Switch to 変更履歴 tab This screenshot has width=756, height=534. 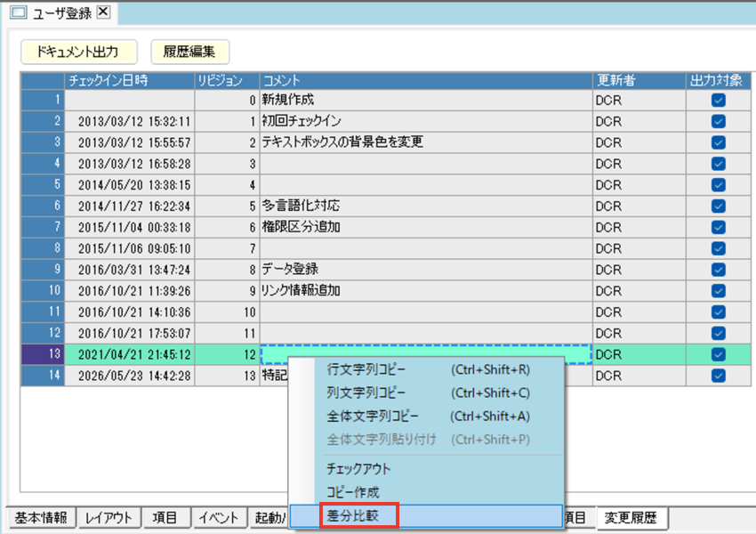(631, 518)
